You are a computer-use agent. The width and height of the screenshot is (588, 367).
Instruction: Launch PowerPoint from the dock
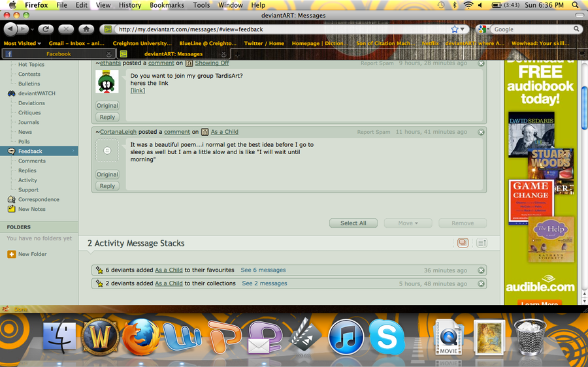coord(224,337)
